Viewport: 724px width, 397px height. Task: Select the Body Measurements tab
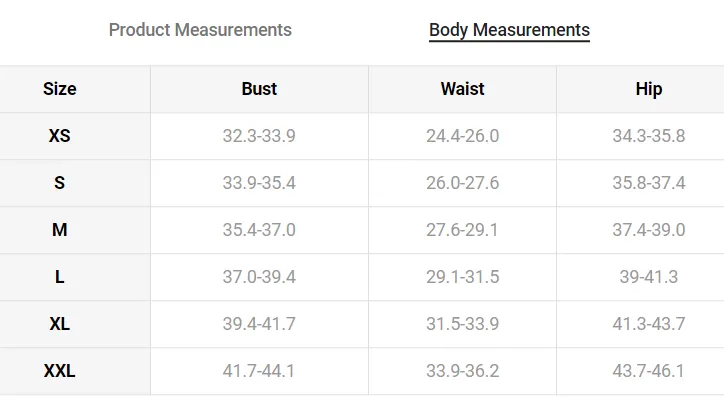click(x=509, y=30)
